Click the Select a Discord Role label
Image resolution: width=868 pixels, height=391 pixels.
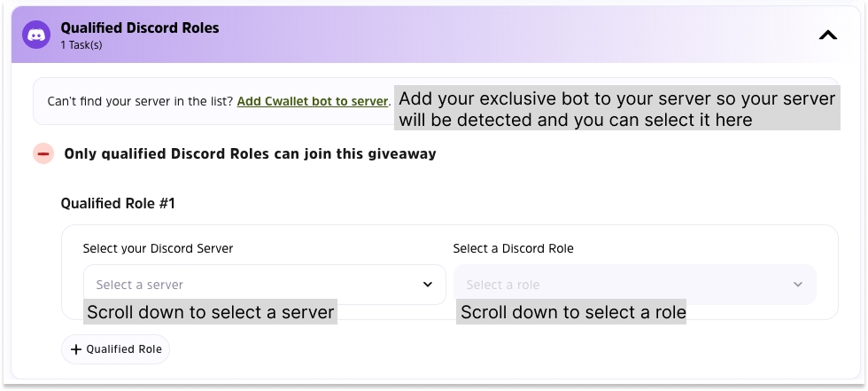coord(513,248)
